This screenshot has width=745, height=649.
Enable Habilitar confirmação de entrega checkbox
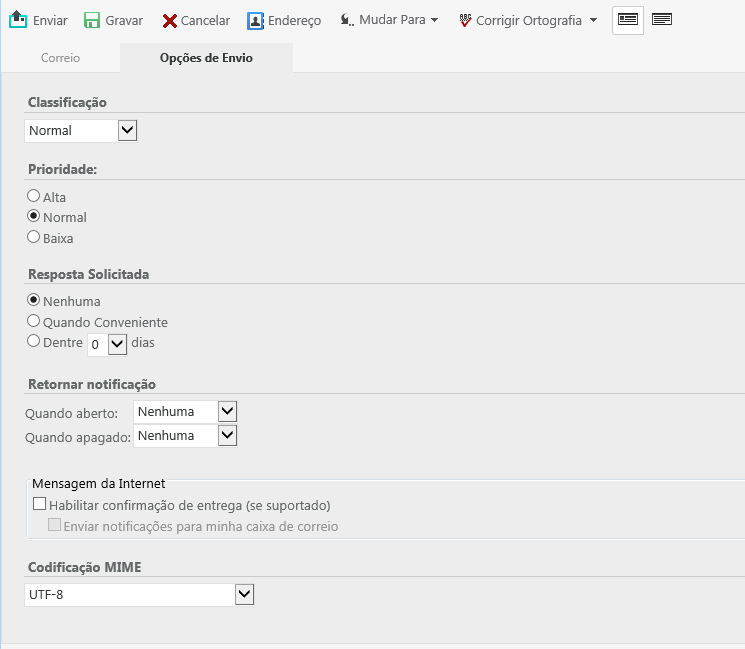[39, 504]
